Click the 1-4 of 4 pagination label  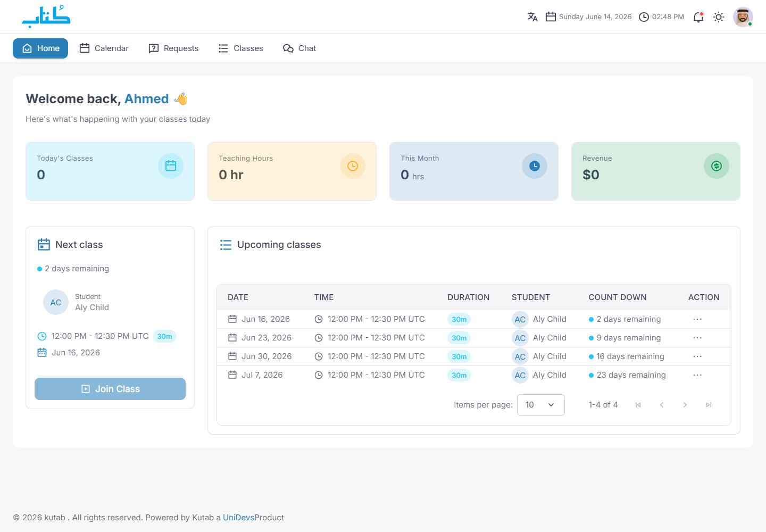coord(603,405)
